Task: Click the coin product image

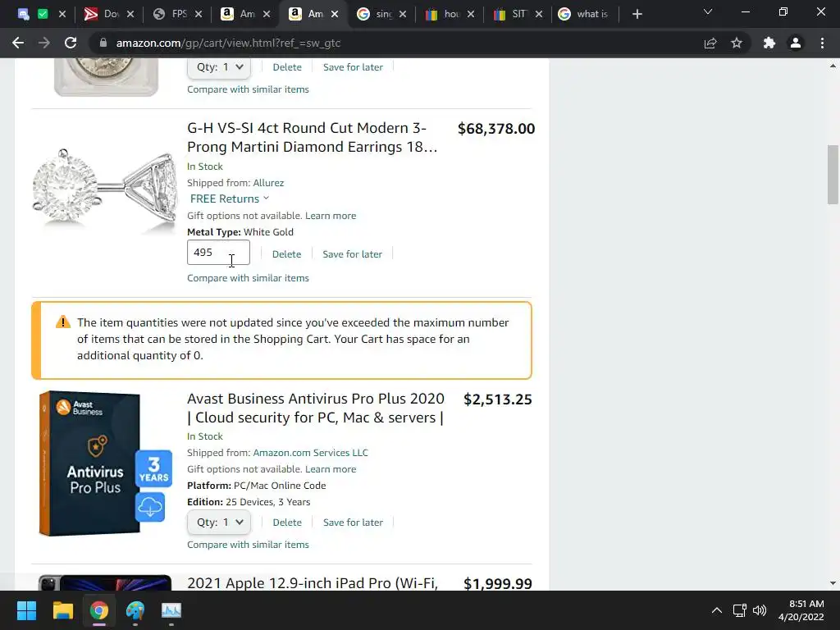Action: click(x=106, y=78)
